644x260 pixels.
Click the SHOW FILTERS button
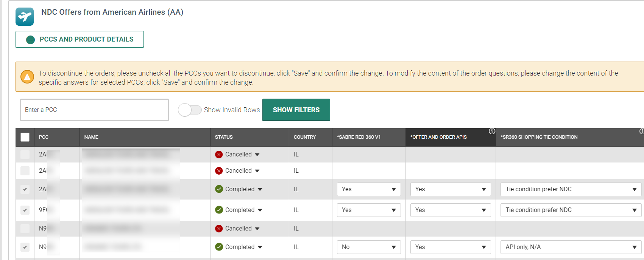pos(296,110)
